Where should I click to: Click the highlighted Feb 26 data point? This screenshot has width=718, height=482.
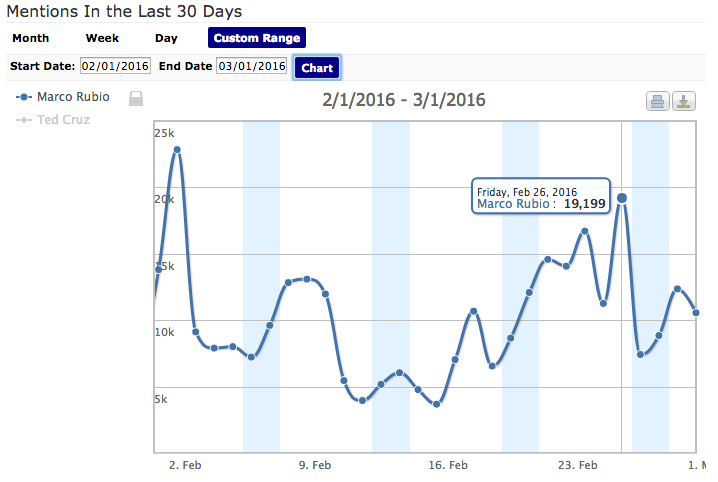tap(622, 198)
